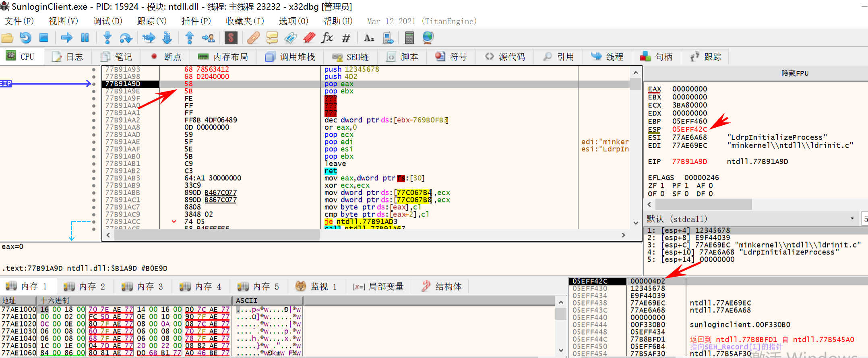
Task: Click disassembly vertical scrollbar up arrow
Action: tap(636, 73)
